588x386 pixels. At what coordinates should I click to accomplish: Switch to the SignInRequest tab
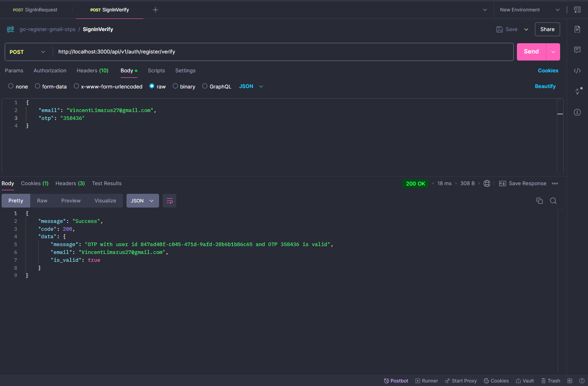pos(35,10)
